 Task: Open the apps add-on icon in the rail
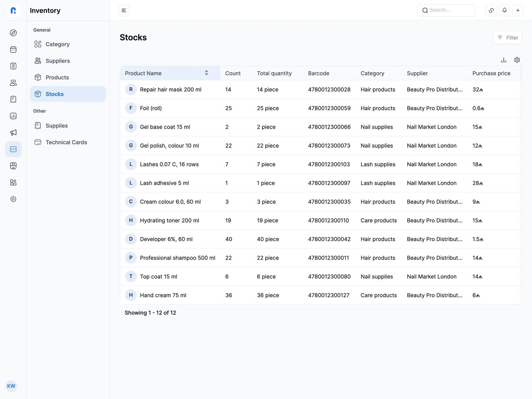coord(13,183)
